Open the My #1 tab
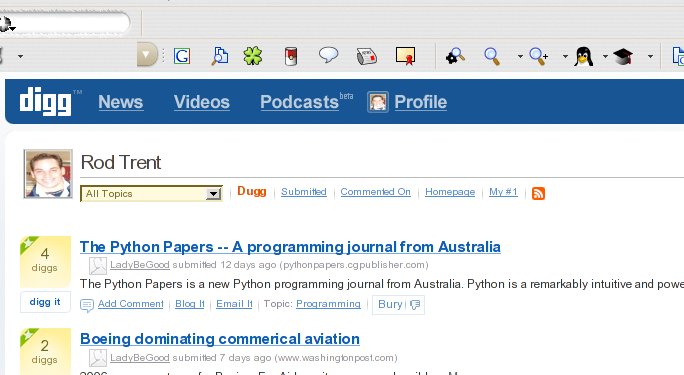 pyautogui.click(x=503, y=192)
